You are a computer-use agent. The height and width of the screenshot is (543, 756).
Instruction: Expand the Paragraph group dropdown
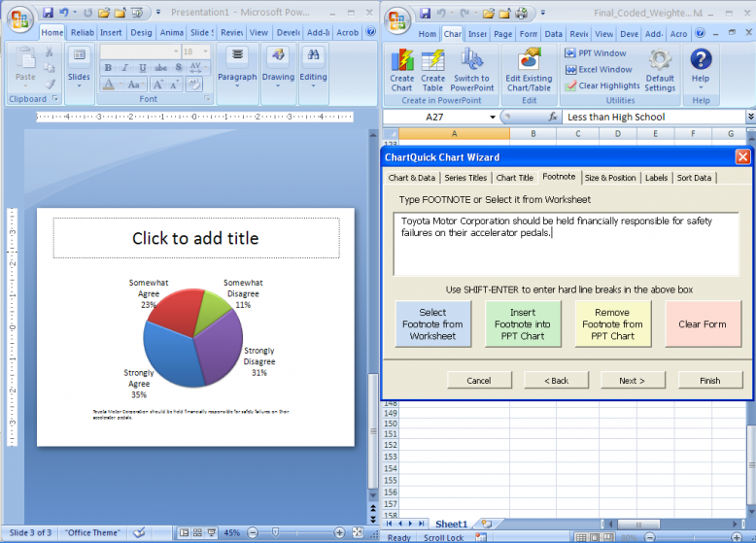[237, 86]
